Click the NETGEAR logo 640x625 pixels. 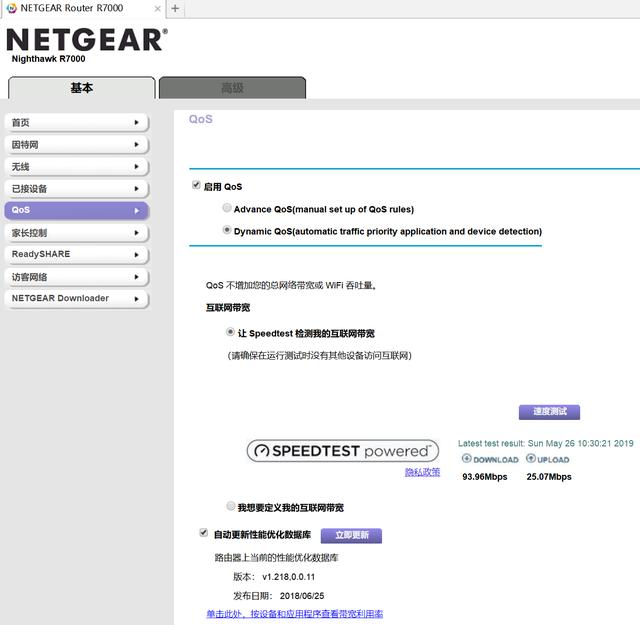pyautogui.click(x=87, y=40)
